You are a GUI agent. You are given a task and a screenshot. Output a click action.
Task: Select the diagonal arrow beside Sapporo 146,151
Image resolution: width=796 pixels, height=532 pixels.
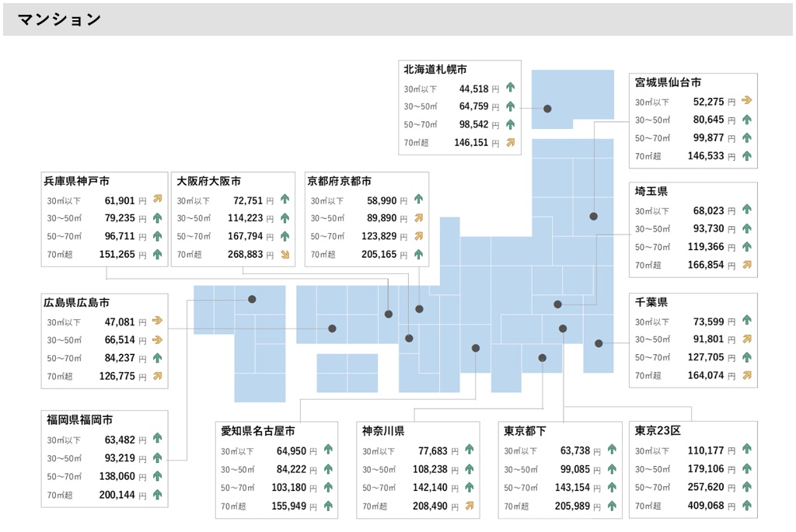[511, 143]
